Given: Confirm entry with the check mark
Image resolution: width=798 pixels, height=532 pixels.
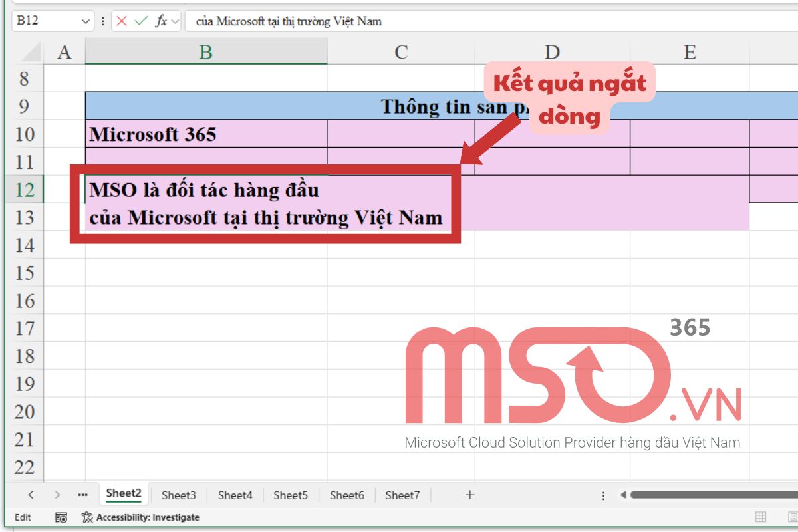Looking at the screenshot, I should click(x=141, y=21).
